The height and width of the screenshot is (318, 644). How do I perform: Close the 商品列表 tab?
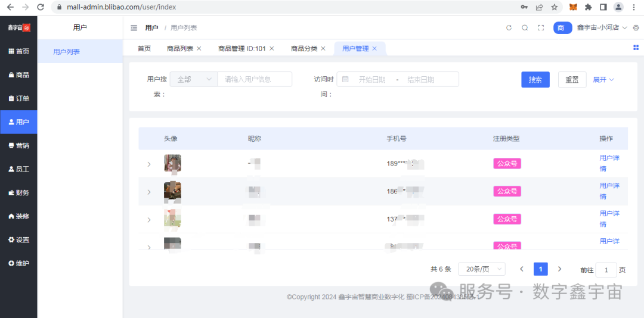pyautogui.click(x=199, y=48)
